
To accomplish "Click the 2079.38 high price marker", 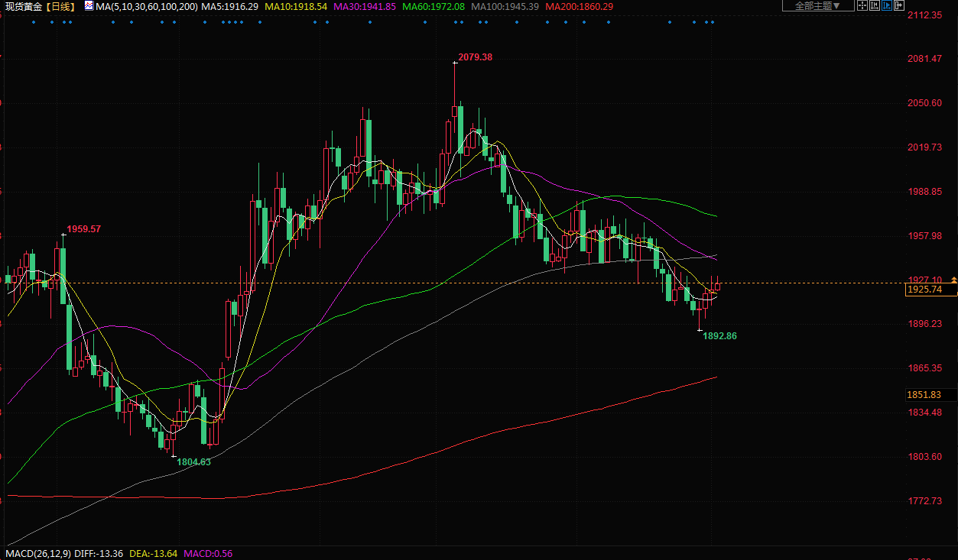I will click(x=475, y=57).
